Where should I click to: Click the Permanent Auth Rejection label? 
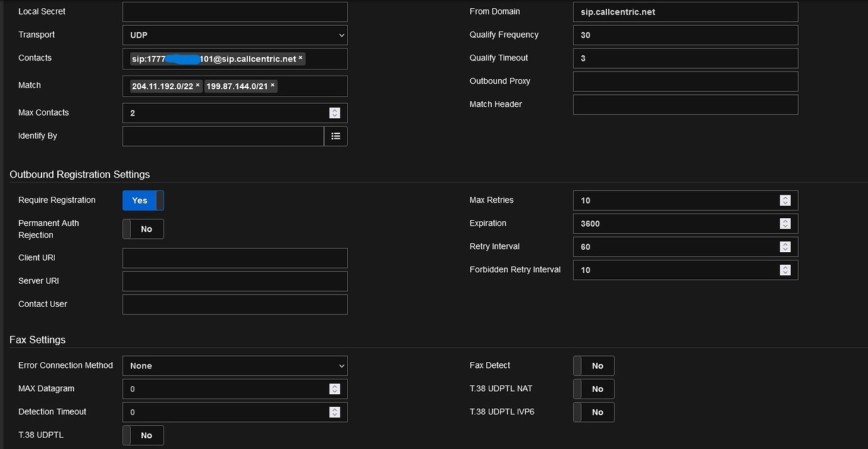pos(48,229)
